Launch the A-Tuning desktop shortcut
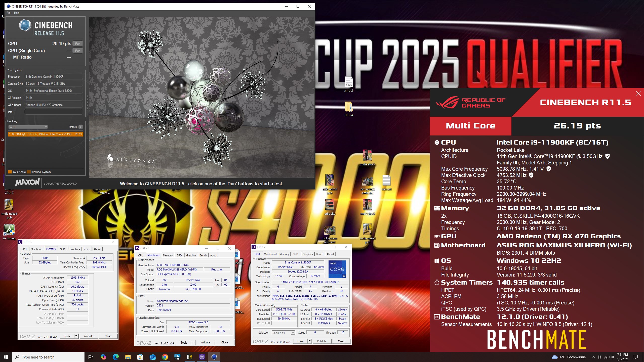The width and height of the screenshot is (644, 362). [9, 232]
